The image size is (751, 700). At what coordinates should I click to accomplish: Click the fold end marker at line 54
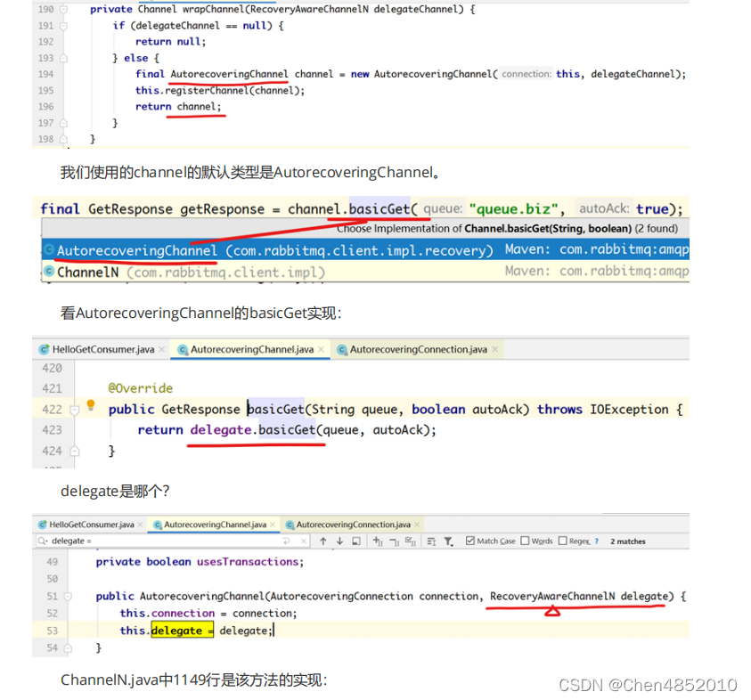pos(68,648)
